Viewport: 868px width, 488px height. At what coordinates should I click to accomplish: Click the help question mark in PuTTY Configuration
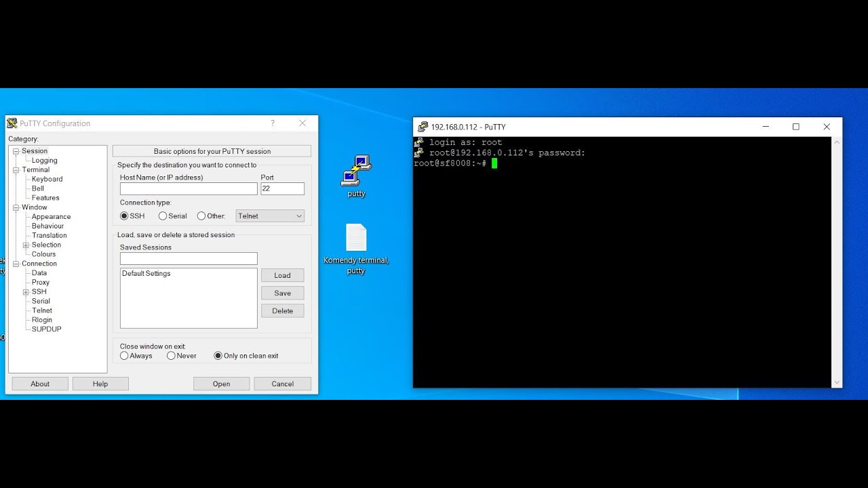(x=273, y=123)
